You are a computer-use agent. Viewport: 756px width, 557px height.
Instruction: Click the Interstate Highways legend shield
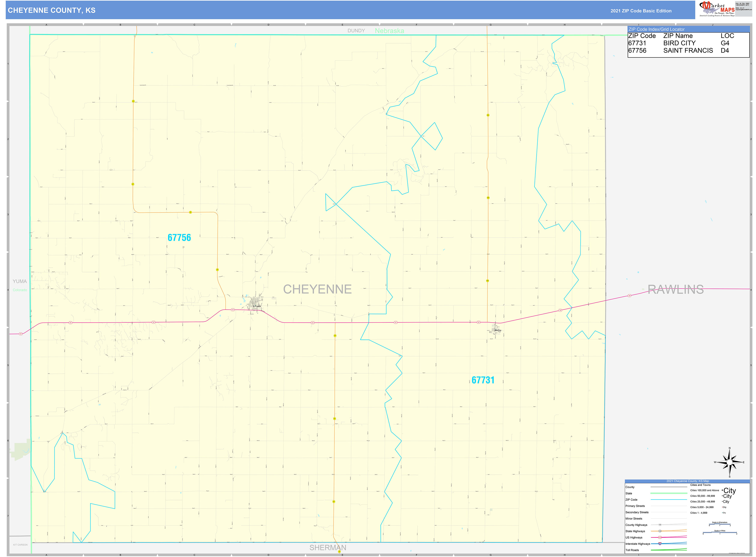(660, 544)
